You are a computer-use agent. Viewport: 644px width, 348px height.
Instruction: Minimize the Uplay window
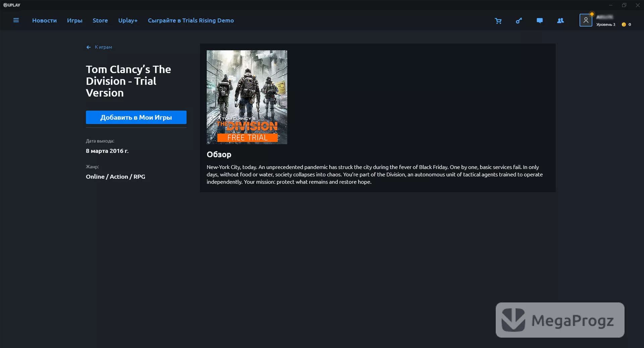tap(611, 5)
